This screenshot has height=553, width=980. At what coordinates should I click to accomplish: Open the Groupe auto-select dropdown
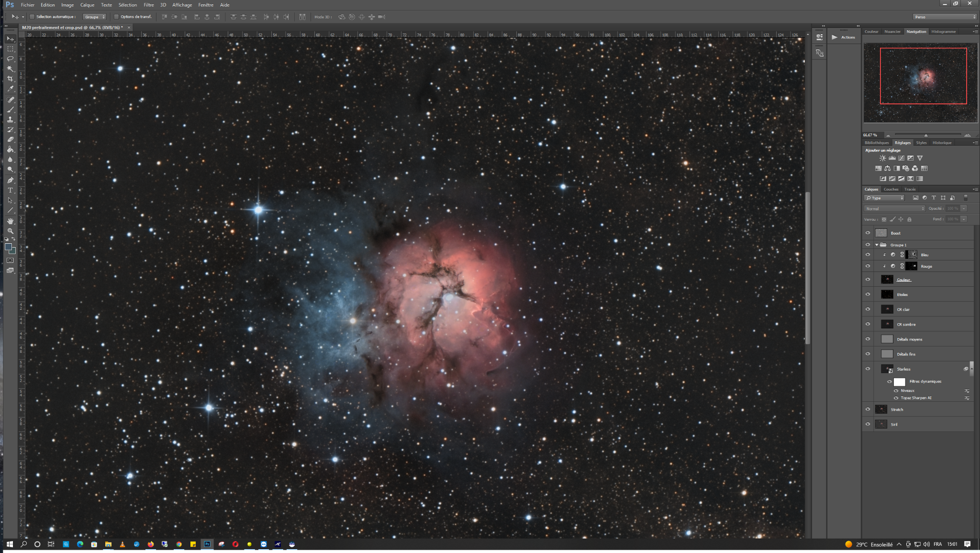(x=94, y=17)
